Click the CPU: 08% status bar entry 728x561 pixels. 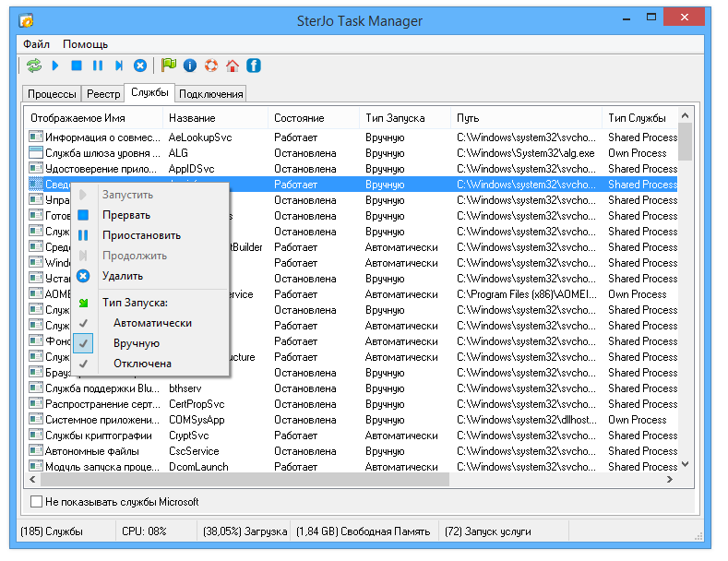[144, 531]
